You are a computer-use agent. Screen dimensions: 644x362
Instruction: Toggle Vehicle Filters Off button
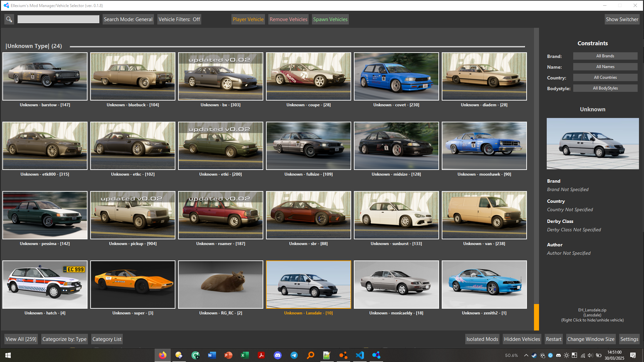[179, 19]
